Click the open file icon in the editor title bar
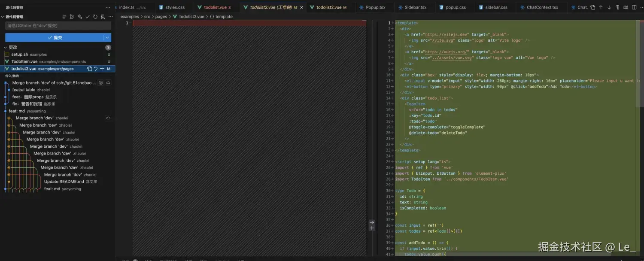The image size is (644, 261). point(592,7)
